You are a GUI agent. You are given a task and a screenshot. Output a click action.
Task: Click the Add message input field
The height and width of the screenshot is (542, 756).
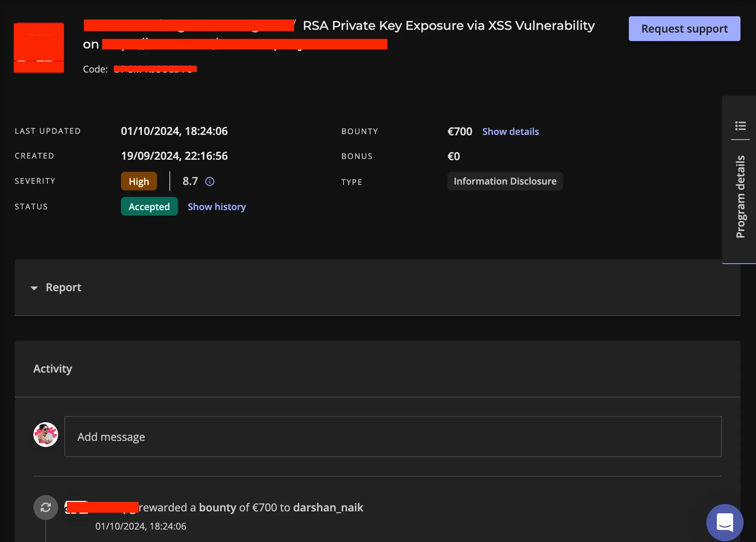click(x=393, y=437)
